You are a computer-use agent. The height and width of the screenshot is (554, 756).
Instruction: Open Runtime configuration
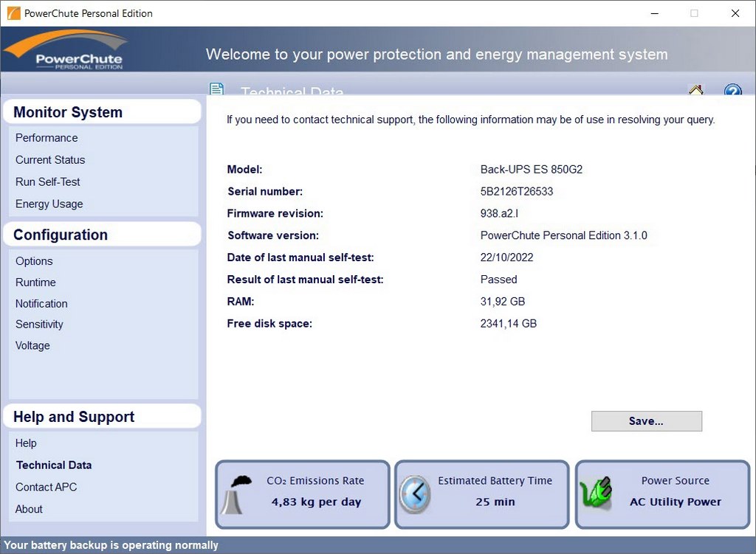(35, 283)
